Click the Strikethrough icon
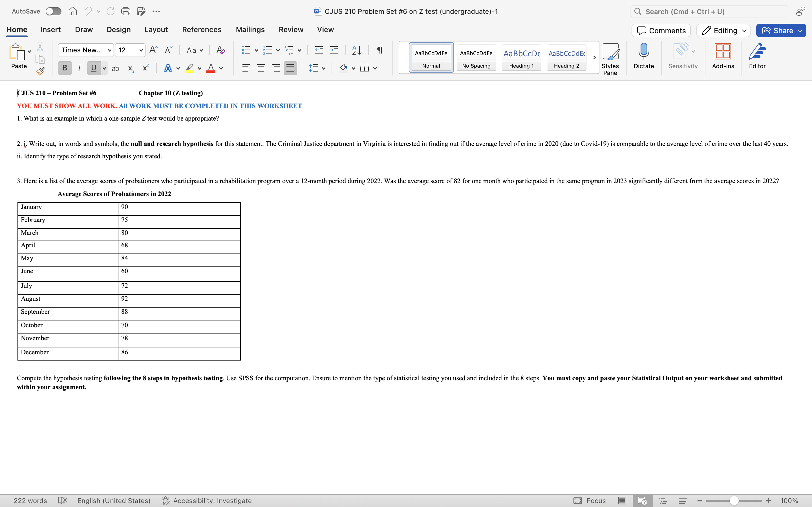 point(115,68)
